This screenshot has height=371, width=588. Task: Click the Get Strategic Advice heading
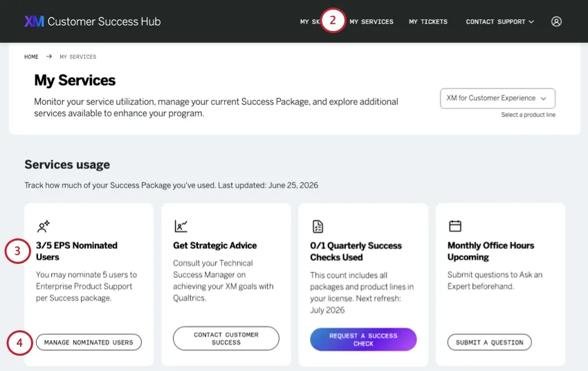(215, 245)
